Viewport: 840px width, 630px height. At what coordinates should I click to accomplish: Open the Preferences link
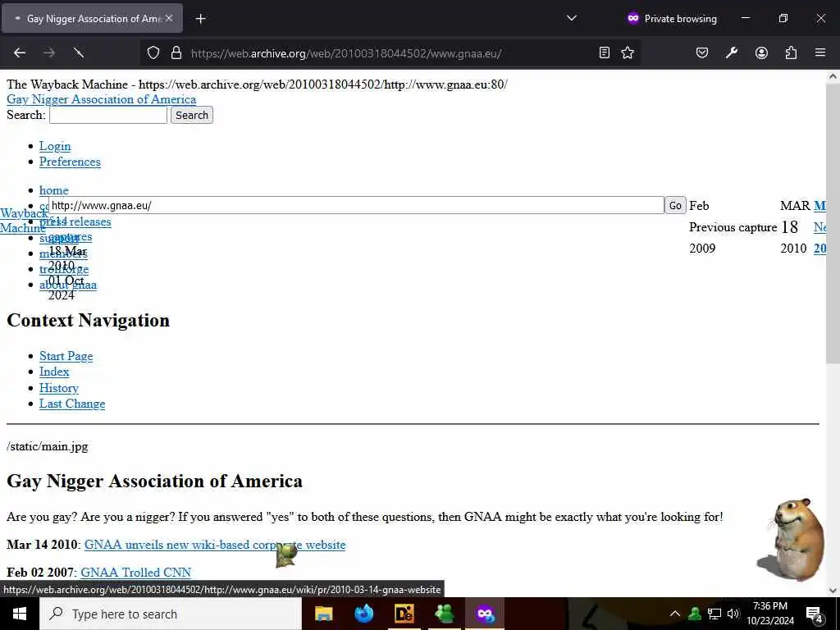tap(70, 162)
